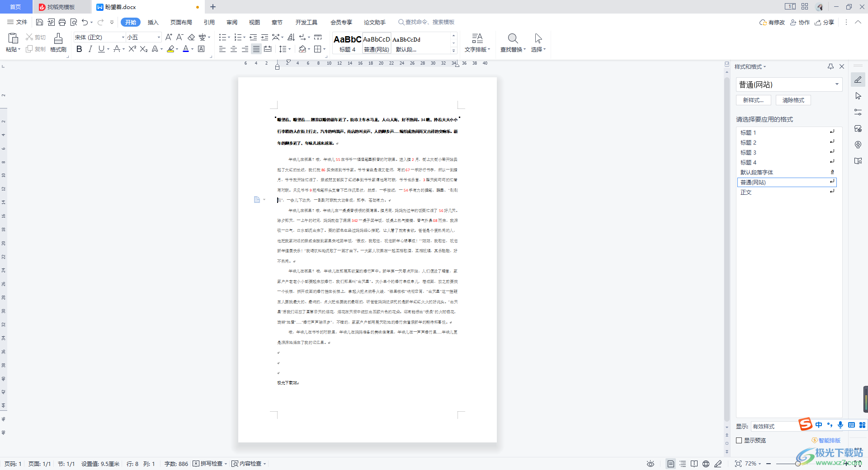
Task: Click the search commands field 查找命令
Action: pyautogui.click(x=426, y=22)
